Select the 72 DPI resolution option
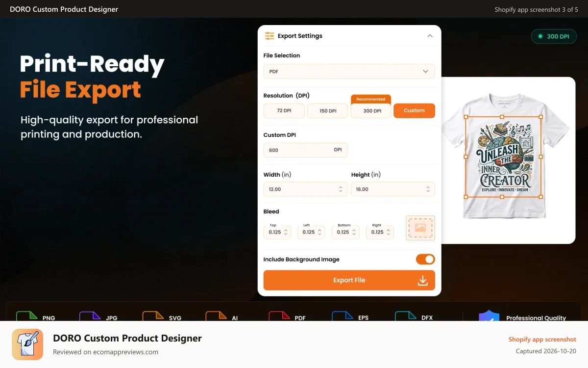 pos(284,111)
